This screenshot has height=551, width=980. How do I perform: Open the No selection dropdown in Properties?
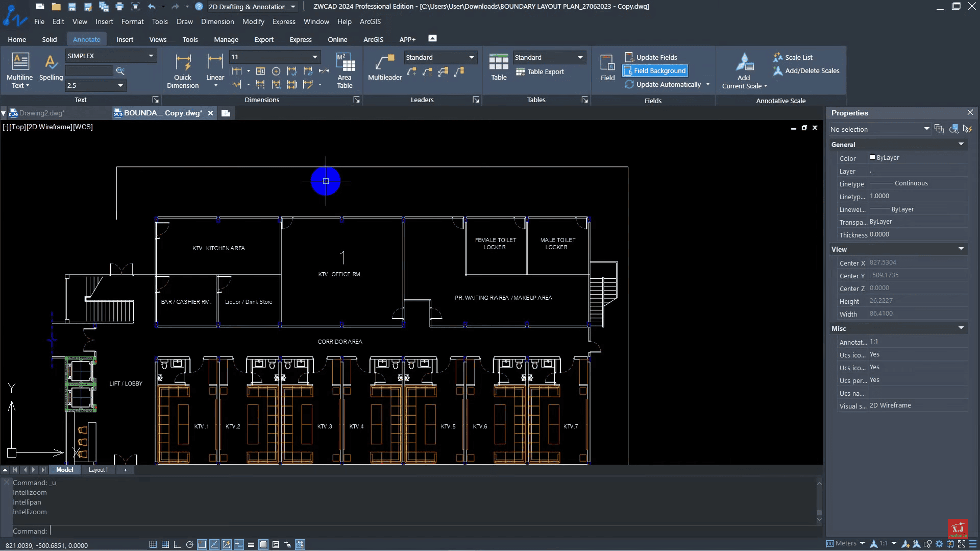926,129
